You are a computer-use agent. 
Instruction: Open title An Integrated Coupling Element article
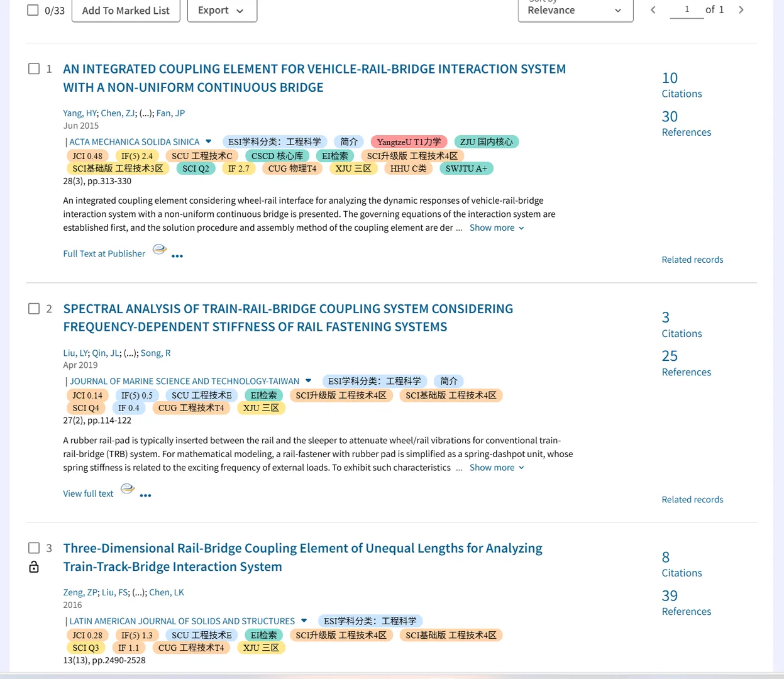pos(314,78)
